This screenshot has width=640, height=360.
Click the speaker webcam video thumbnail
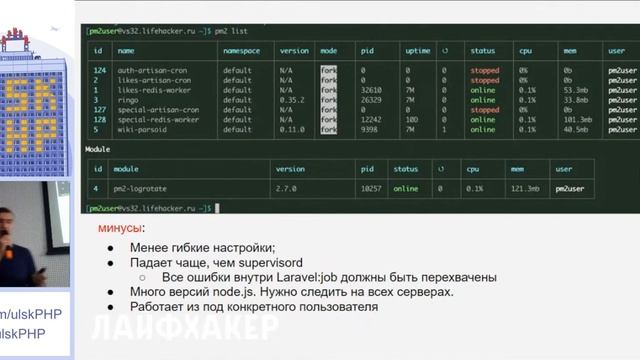point(35,234)
